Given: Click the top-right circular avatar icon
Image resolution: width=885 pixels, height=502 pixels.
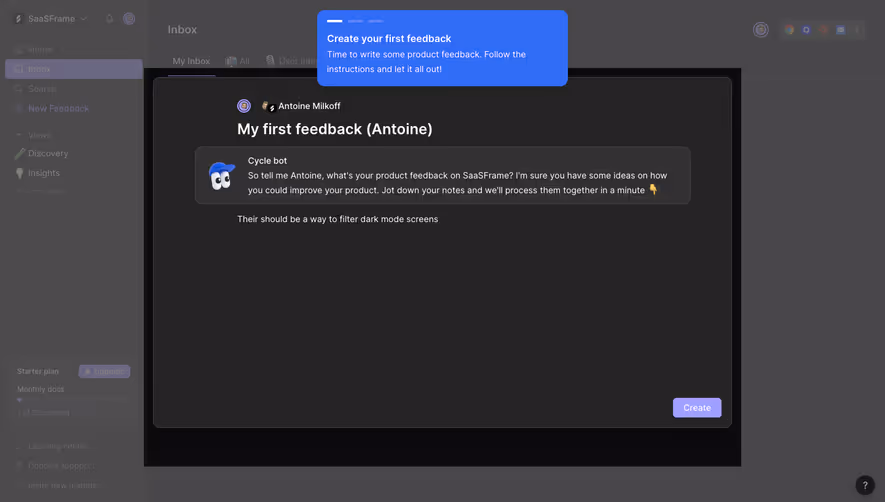Looking at the screenshot, I should 761,29.
